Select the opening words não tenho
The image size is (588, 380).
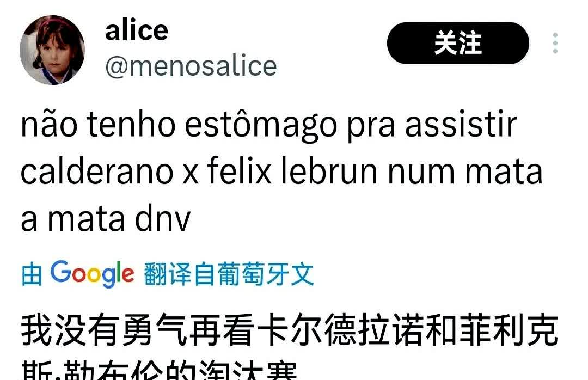tap(98, 124)
